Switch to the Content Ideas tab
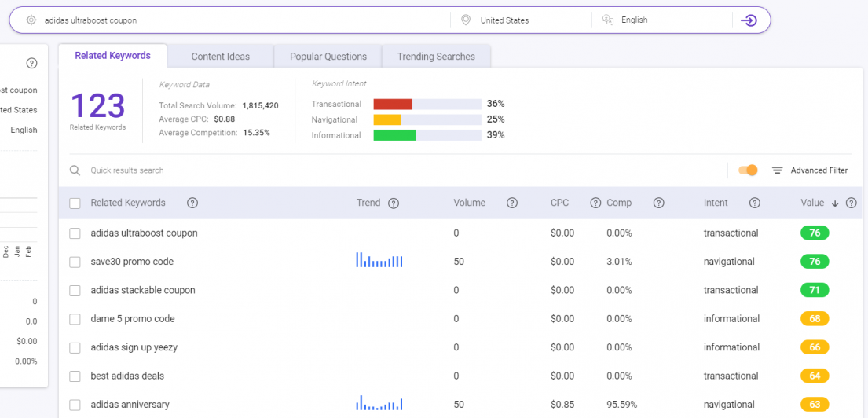This screenshot has height=418, width=868. tap(220, 57)
